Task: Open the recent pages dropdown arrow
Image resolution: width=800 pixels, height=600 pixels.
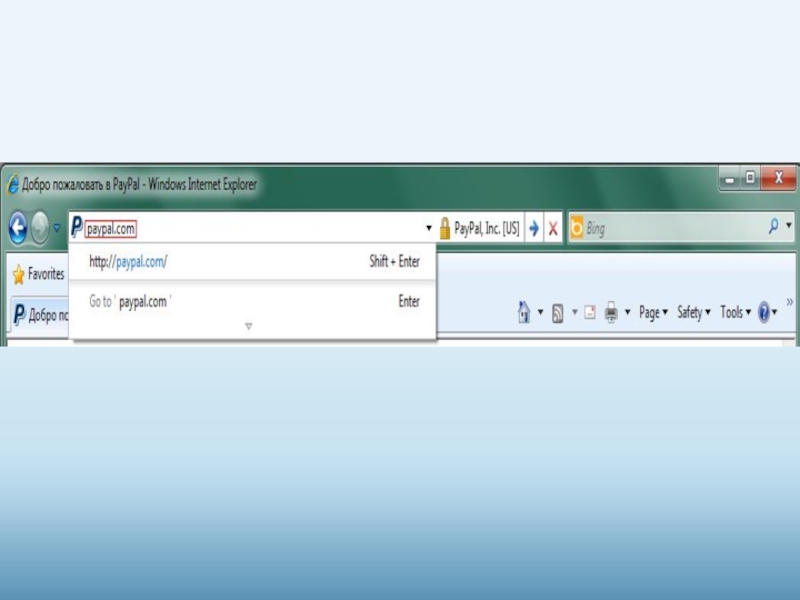Action: tap(57, 228)
